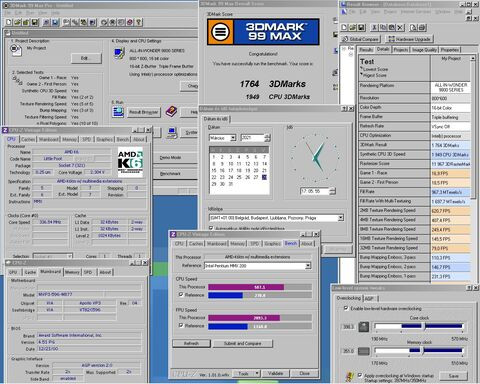Viewport: 480px width, 384px height.
Task: Click the Print icon in the Result Browser toolbar
Action: 422,28
